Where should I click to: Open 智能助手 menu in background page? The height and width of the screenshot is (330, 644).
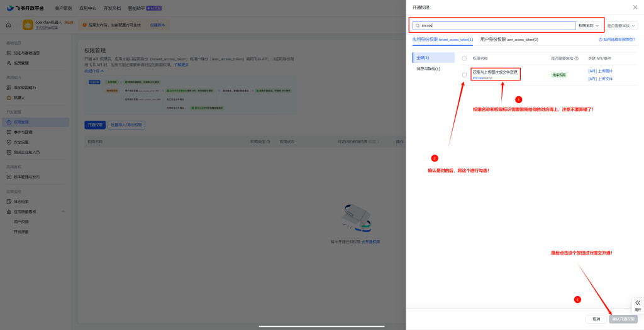coord(136,8)
